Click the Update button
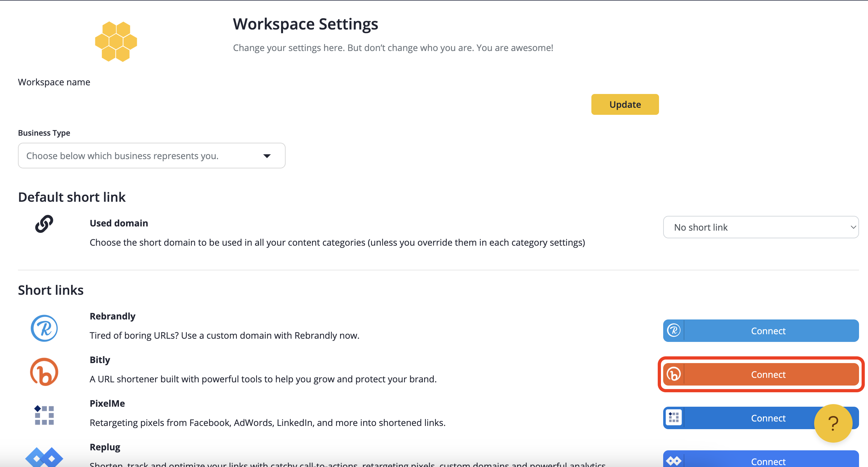Image resolution: width=868 pixels, height=467 pixels. [625, 105]
